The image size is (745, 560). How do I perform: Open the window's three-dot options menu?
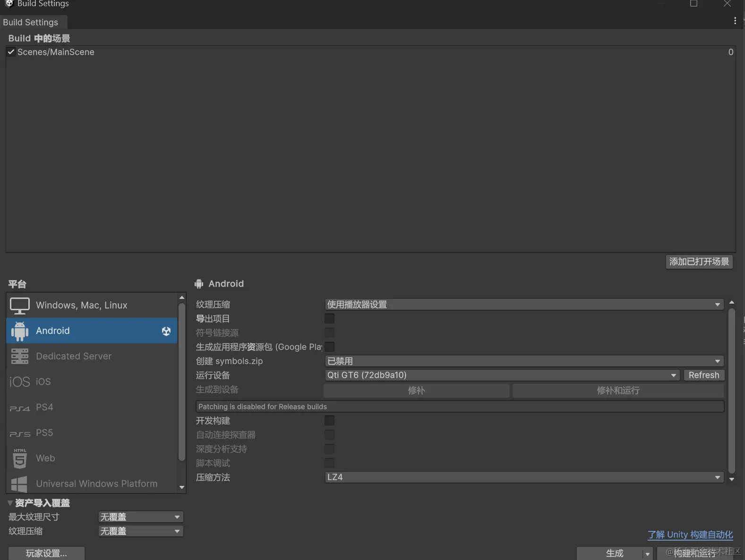735,21
